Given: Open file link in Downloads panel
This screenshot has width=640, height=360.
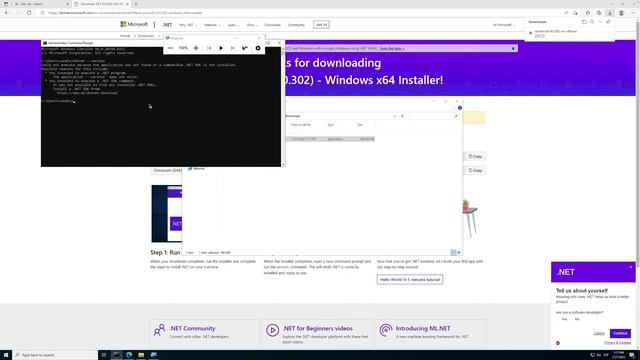Looking at the screenshot, I should coord(540,36).
